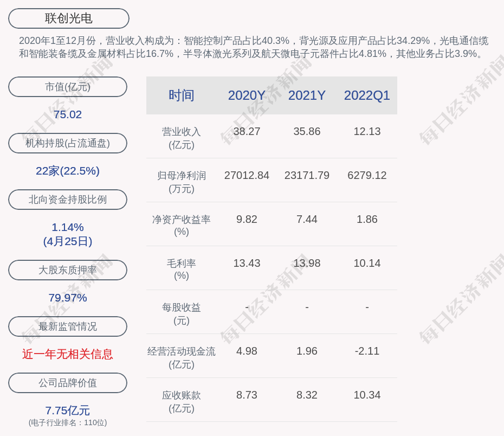Select the 2020Y column header
The image size is (504, 436).
coord(247,95)
